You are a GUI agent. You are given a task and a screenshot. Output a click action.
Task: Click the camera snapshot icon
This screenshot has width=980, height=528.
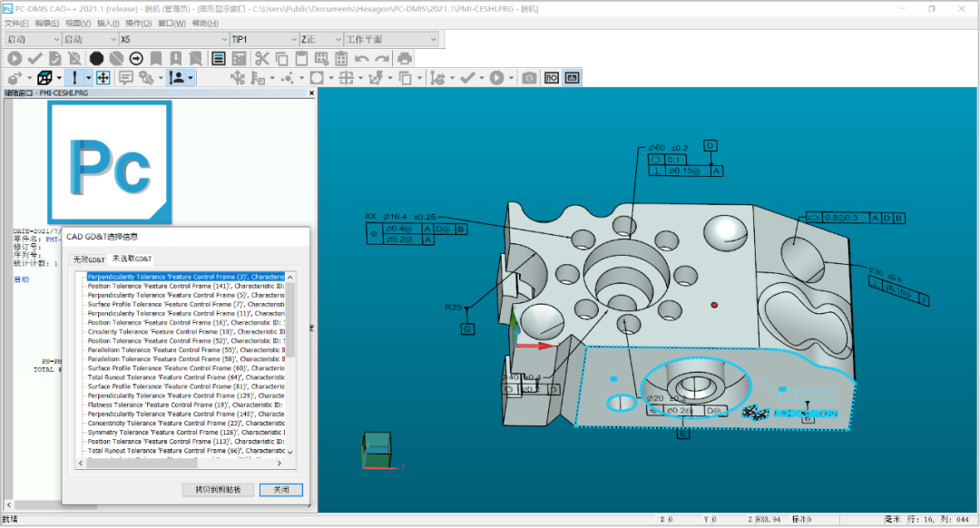[529, 78]
